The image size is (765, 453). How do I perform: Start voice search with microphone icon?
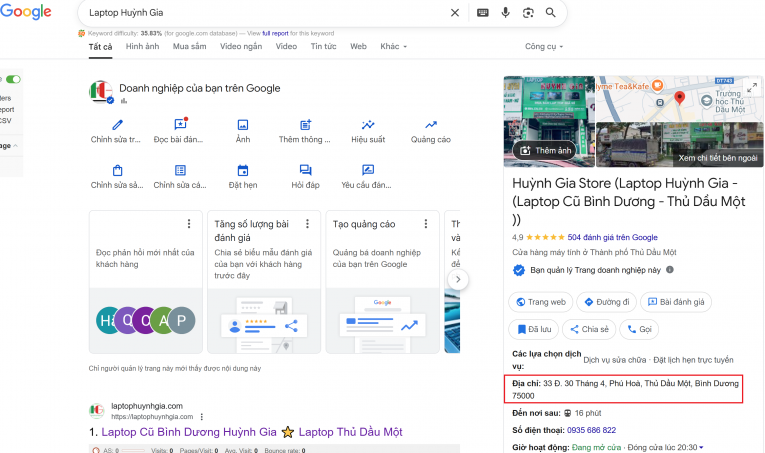point(505,13)
